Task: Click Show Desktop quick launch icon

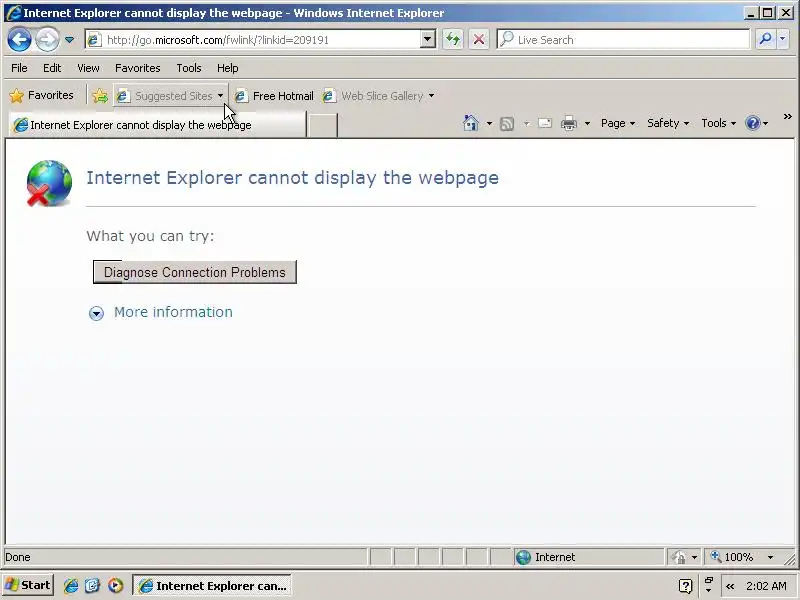Action: pos(93,585)
